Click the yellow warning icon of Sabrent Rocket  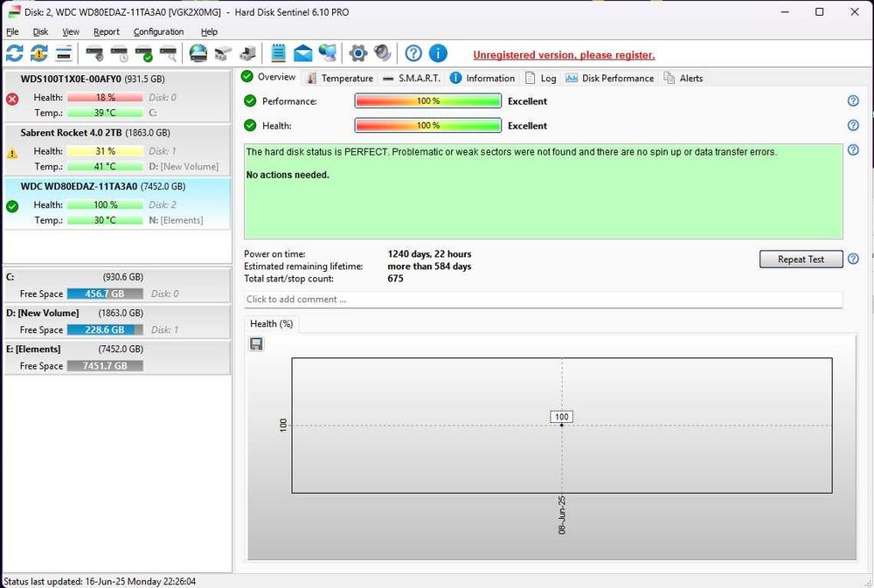point(12,153)
